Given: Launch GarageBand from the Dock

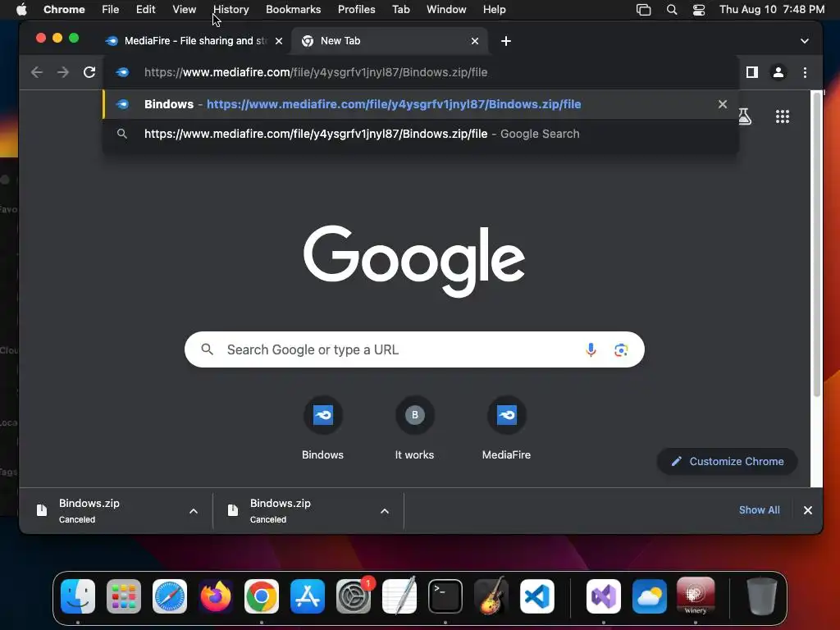Looking at the screenshot, I should (491, 596).
